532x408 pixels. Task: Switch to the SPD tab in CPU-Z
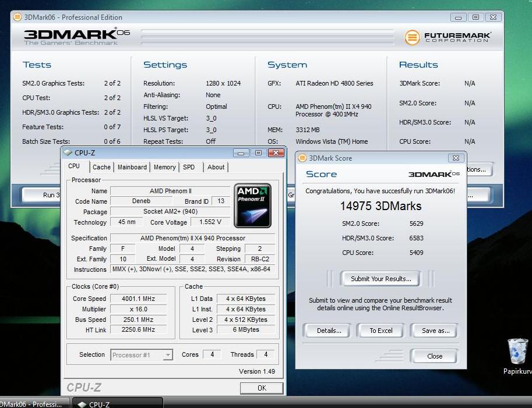(189, 167)
